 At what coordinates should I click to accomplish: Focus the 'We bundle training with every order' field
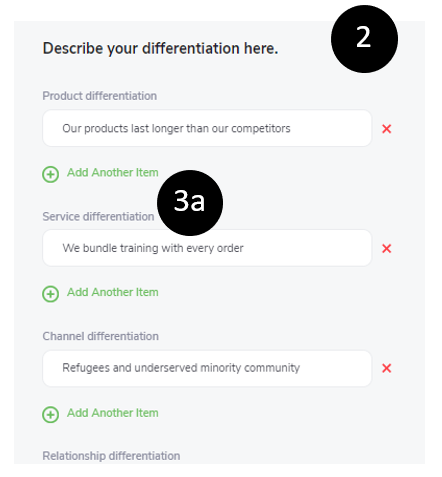pos(207,248)
